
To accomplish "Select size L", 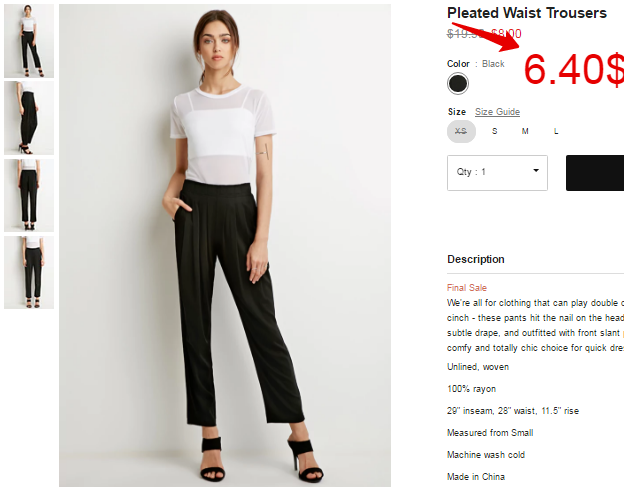I will click(x=556, y=131).
